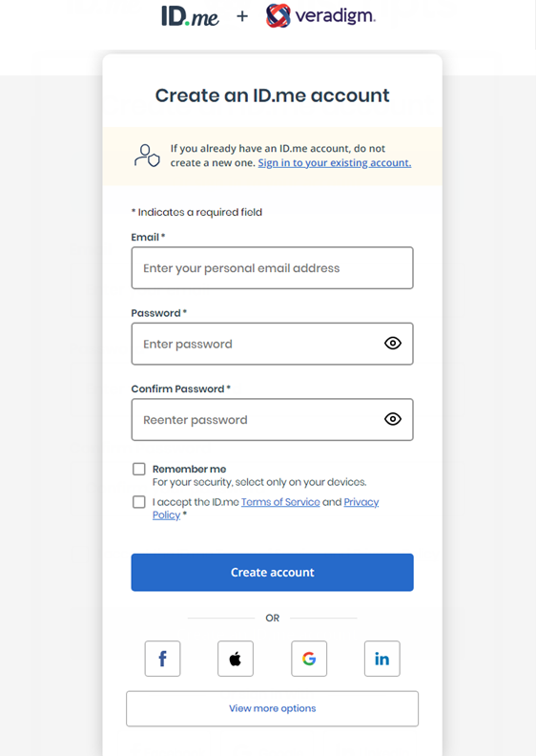Click the ID.me logo in the header

pos(190,16)
